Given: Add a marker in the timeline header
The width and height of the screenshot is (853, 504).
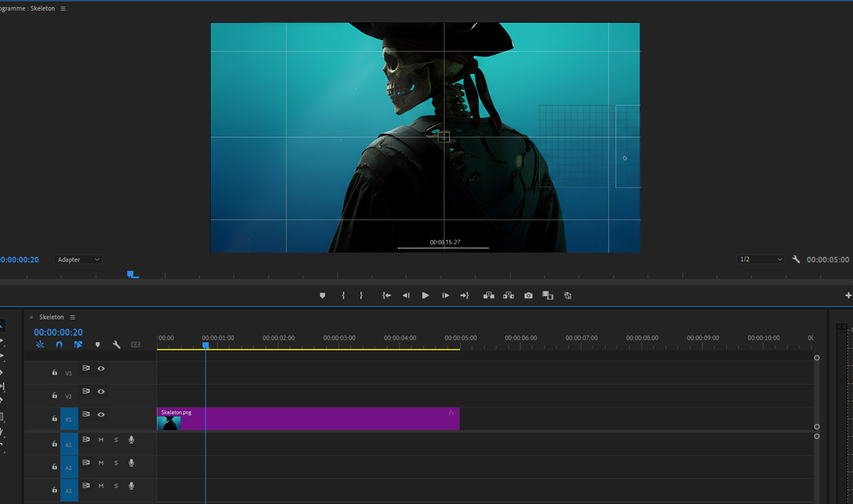Looking at the screenshot, I should (98, 345).
